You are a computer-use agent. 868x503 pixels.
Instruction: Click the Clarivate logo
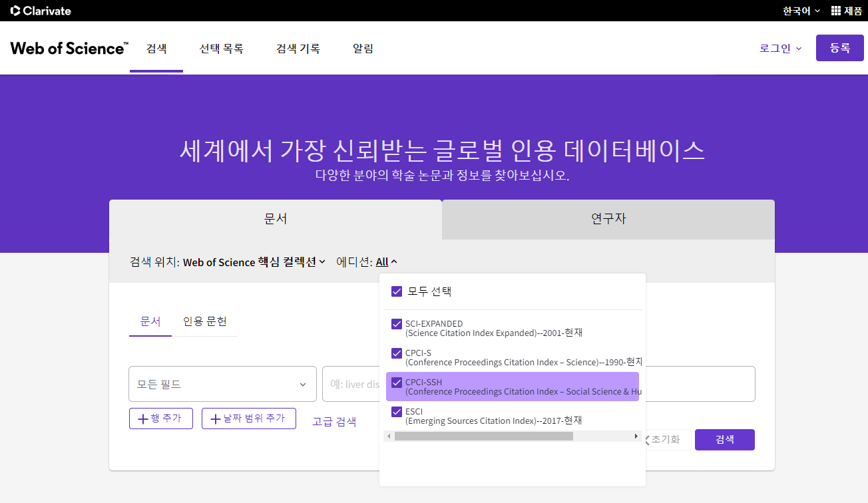click(41, 11)
